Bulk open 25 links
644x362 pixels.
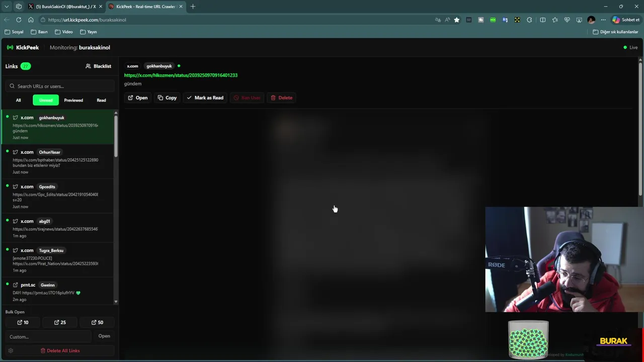[x=60, y=322]
